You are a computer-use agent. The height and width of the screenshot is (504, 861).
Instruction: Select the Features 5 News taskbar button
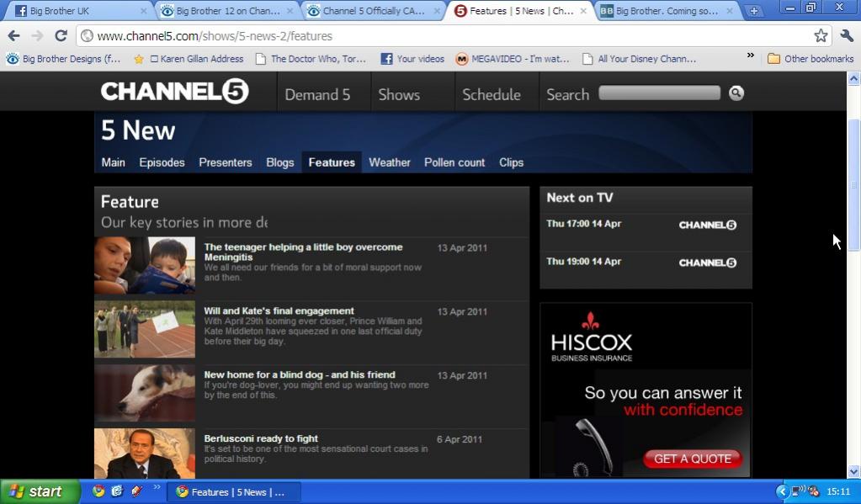pos(233,492)
